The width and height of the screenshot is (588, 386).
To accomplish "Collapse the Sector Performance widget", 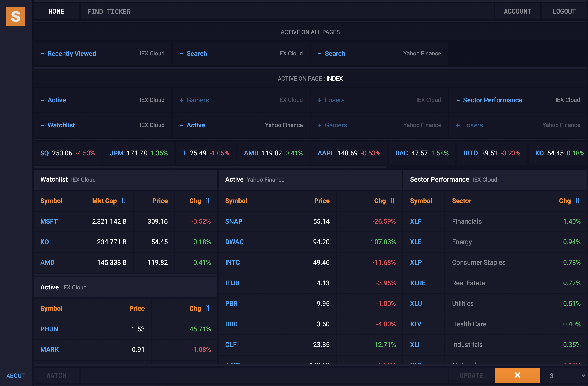I will (x=458, y=100).
